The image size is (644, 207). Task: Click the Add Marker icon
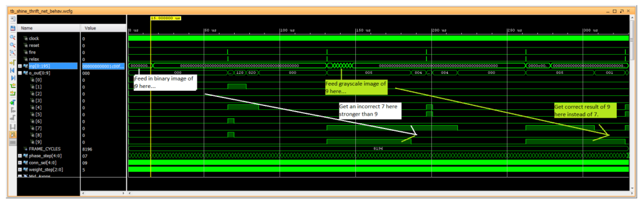point(13,102)
